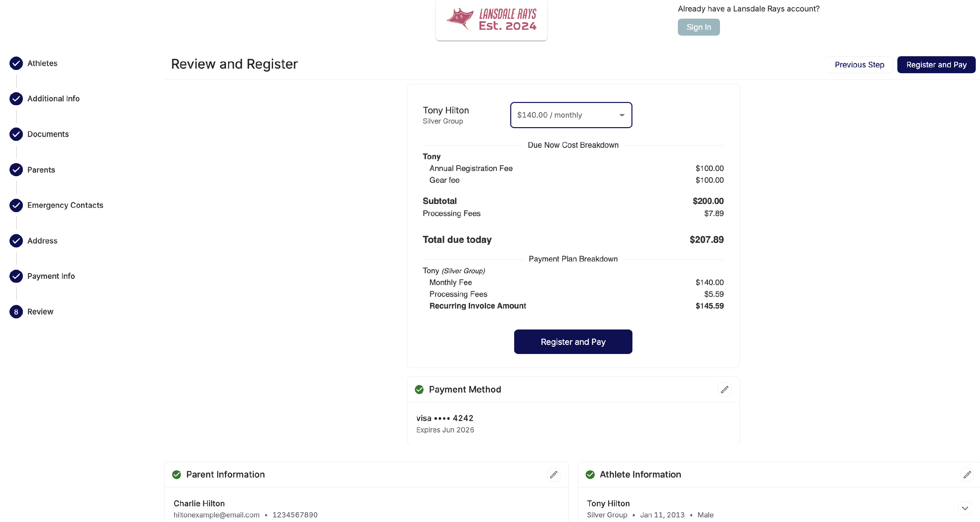Go to the Emergency Contacts step

[65, 205]
